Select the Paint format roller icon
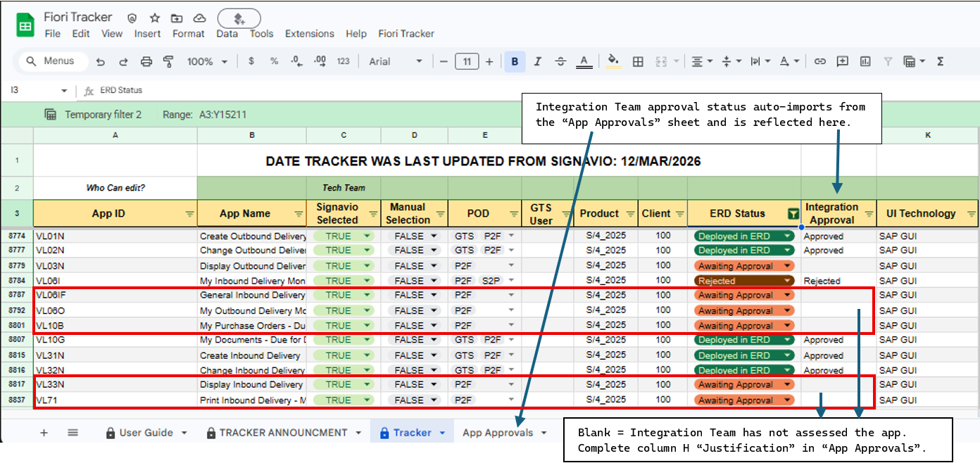The image size is (980, 463). [x=168, y=62]
